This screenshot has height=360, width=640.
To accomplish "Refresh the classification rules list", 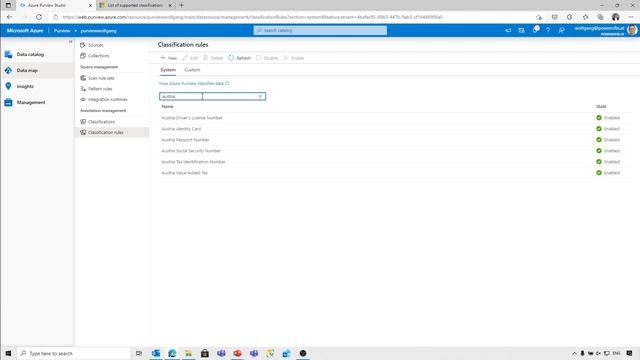I will [240, 58].
